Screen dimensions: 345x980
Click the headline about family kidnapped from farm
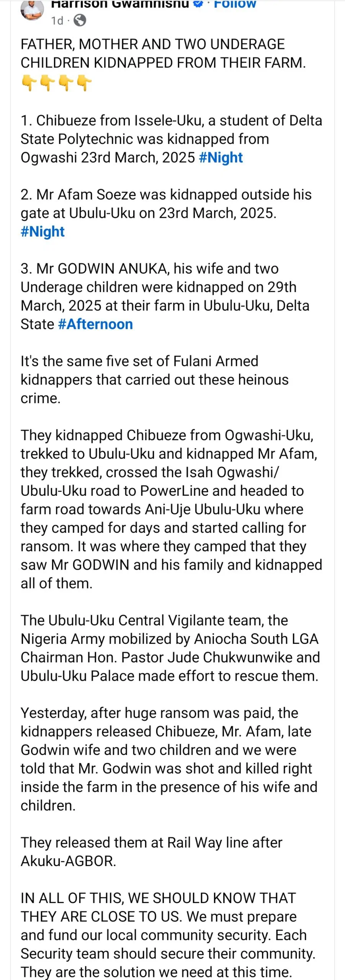click(163, 54)
